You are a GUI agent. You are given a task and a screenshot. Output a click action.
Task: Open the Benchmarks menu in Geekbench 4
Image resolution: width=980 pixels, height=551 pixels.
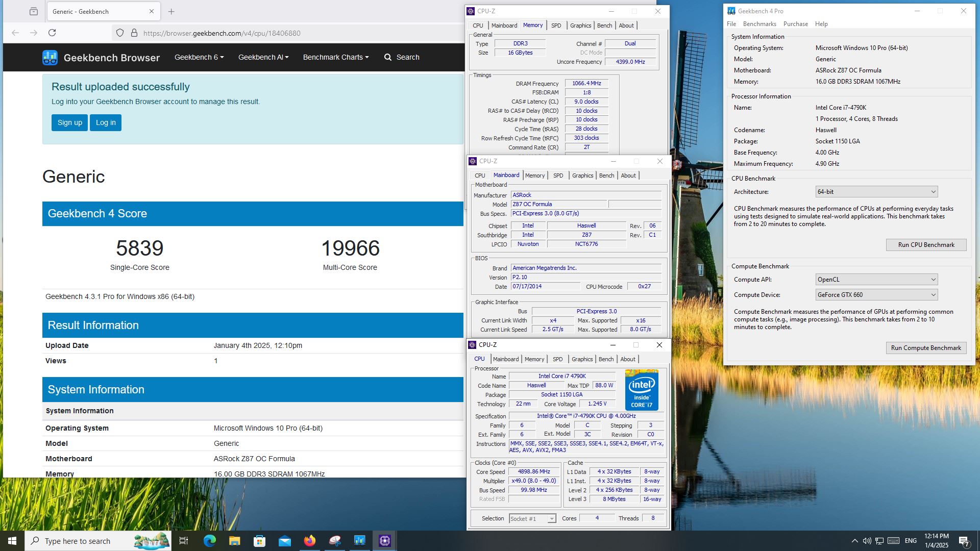coord(759,24)
